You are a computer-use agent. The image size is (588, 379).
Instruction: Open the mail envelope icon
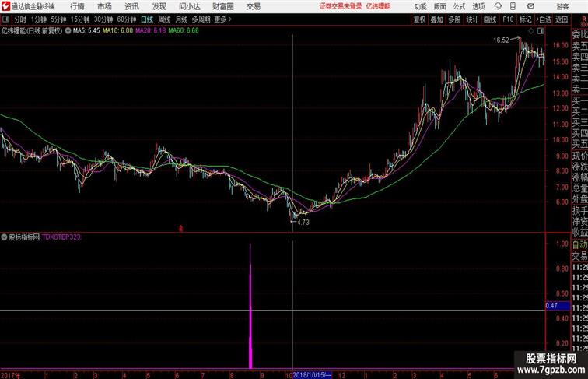[530, 6]
